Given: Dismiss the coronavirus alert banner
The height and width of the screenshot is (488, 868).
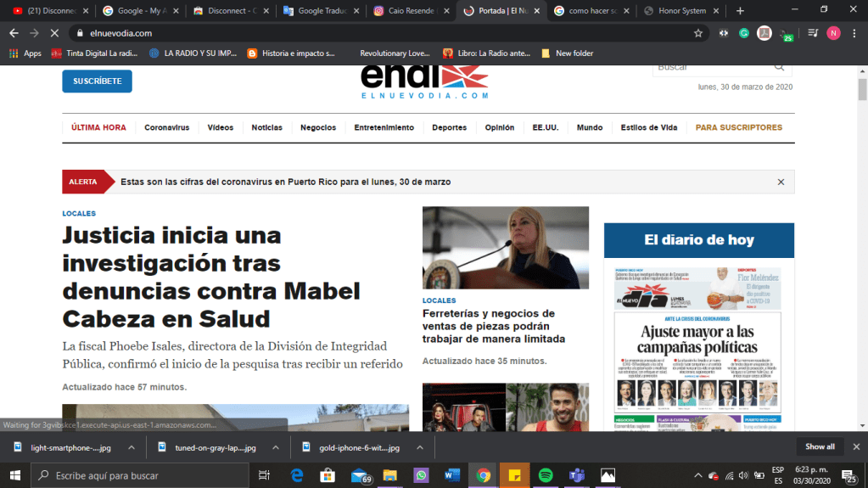Looking at the screenshot, I should 781,182.
